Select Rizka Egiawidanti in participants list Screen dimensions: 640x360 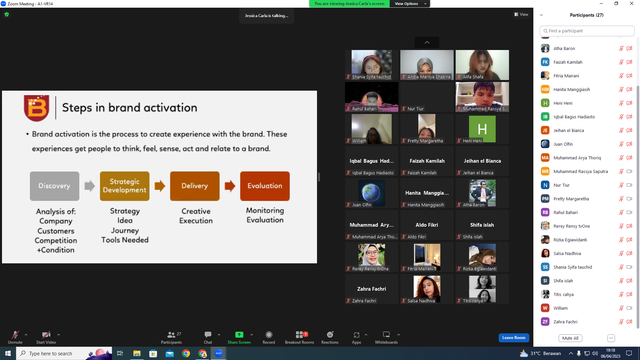point(587,240)
